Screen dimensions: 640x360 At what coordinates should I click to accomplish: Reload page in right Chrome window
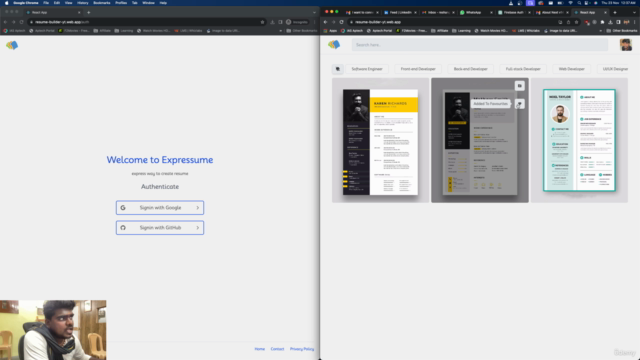(342, 22)
